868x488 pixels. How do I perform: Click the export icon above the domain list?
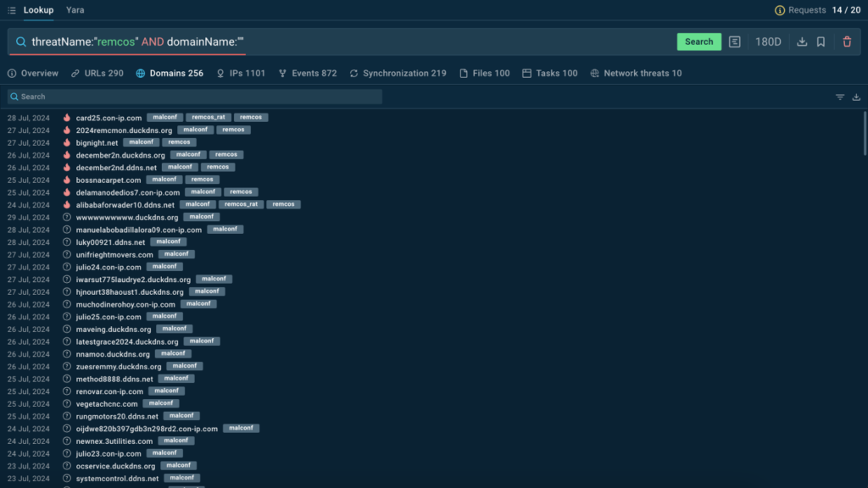click(x=856, y=97)
